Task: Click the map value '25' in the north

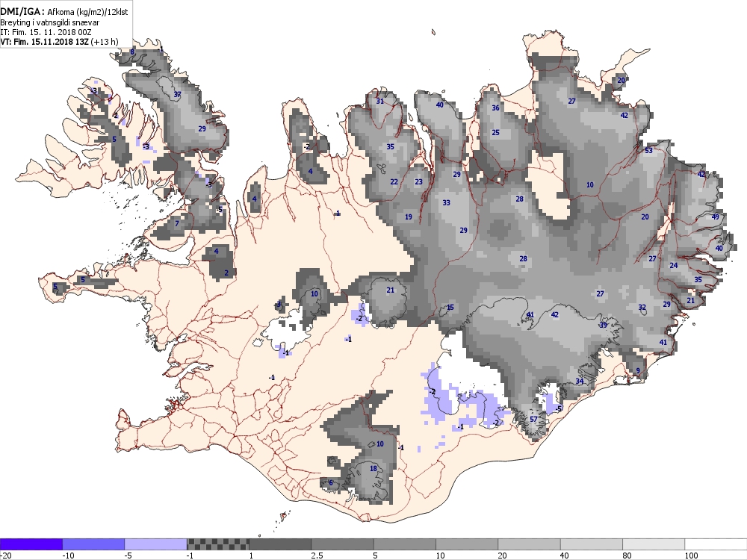Action: [495, 132]
